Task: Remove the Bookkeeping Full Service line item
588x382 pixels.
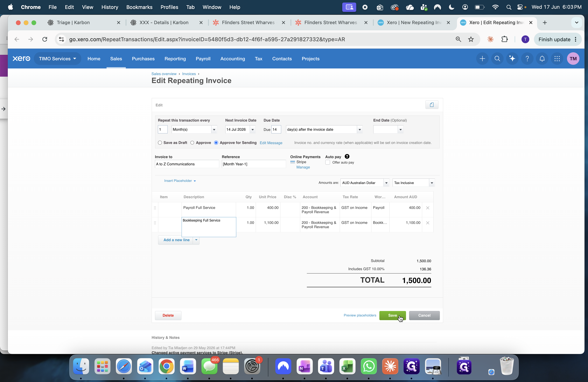Action: point(428,223)
